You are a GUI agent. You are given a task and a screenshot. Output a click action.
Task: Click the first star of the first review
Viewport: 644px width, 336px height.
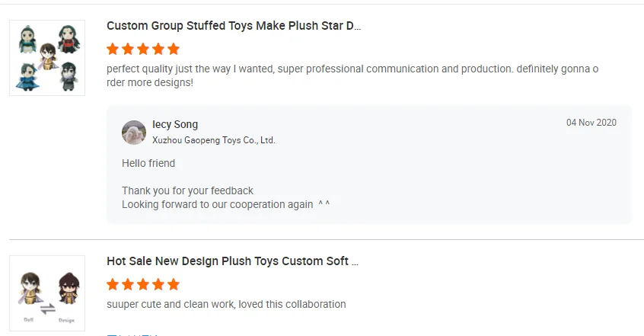(x=113, y=49)
